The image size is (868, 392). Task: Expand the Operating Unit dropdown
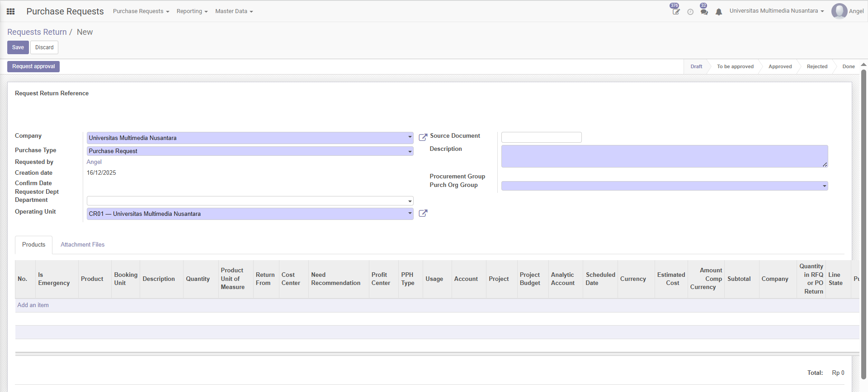[410, 214]
